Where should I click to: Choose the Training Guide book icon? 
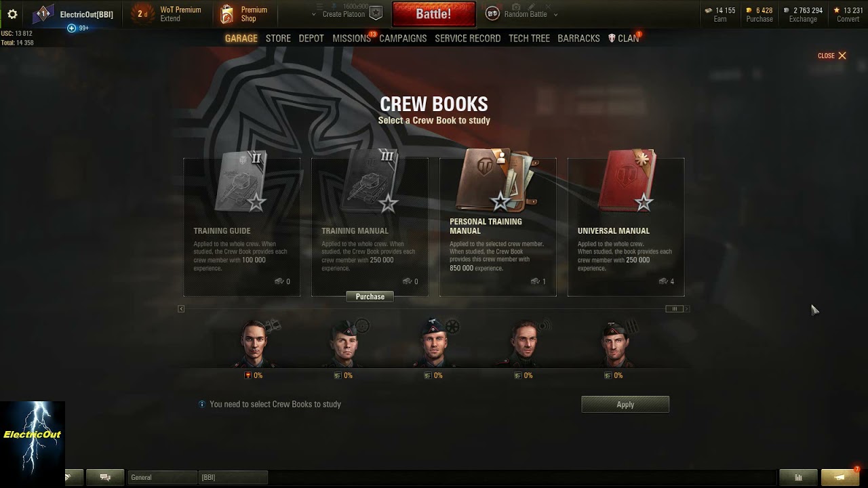pos(241,182)
